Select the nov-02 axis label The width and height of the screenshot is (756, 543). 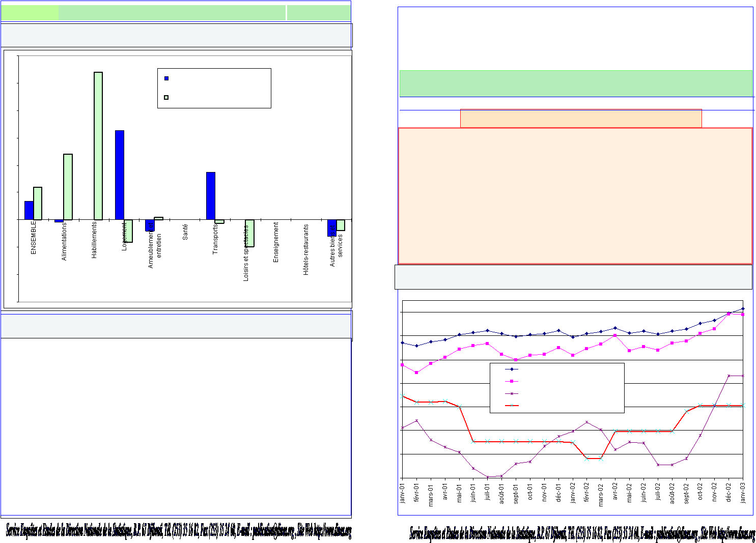(x=715, y=492)
